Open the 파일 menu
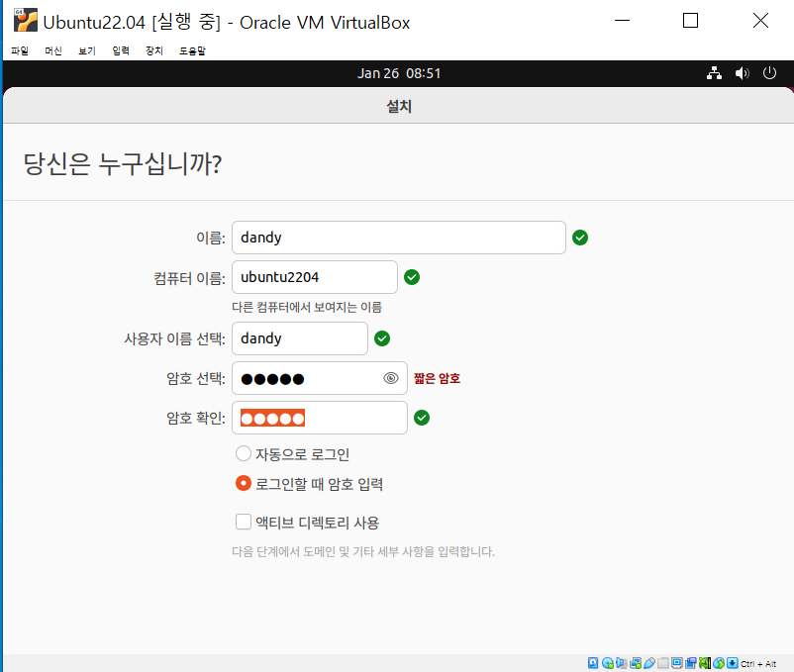The width and height of the screenshot is (794, 672). coord(20,50)
